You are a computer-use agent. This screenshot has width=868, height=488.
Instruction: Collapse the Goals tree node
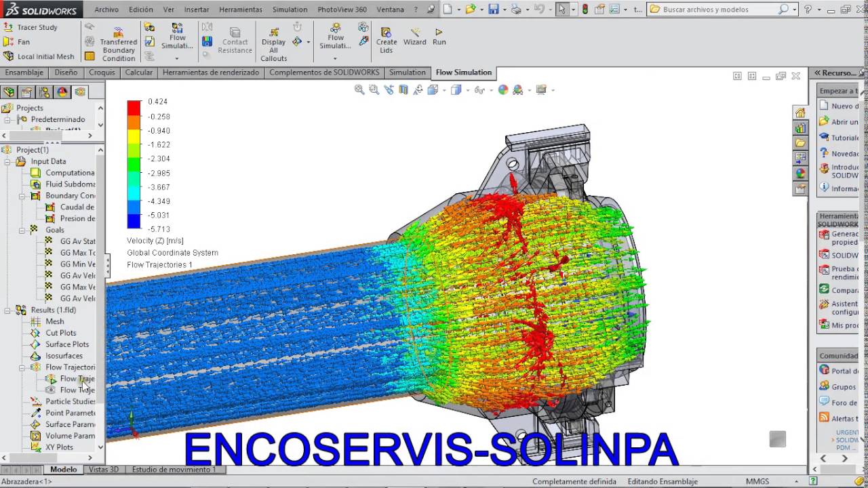pyautogui.click(x=22, y=230)
